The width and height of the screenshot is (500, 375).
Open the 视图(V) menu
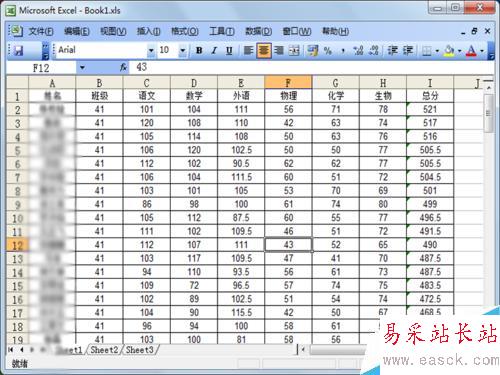(113, 32)
